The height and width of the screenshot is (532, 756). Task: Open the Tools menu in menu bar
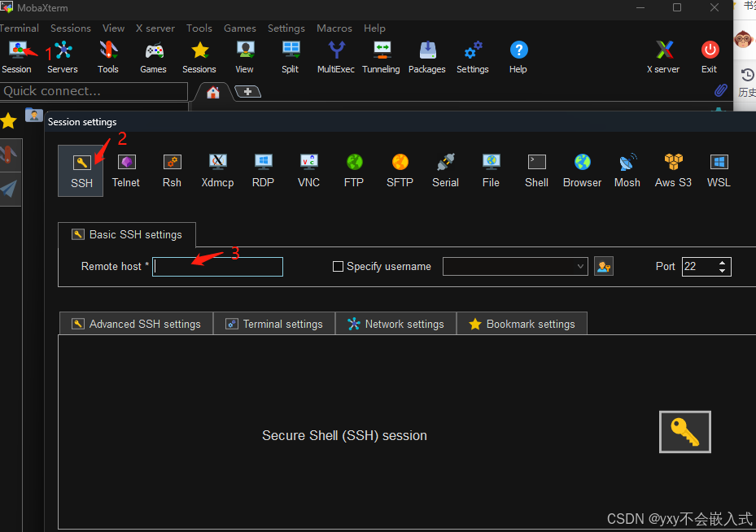click(x=199, y=28)
